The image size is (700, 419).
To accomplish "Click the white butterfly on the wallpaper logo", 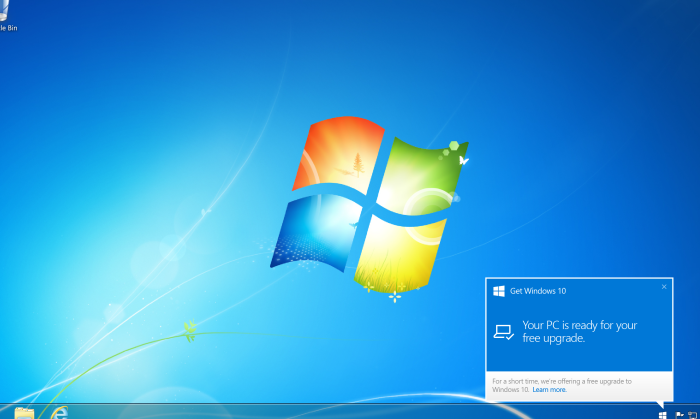I will coord(463,160).
